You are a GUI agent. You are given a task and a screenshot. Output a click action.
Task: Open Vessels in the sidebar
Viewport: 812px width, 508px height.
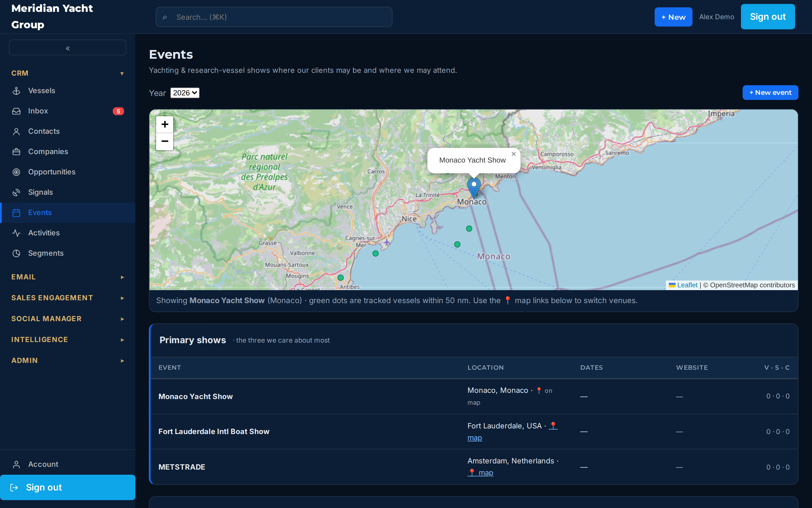[x=68, y=91]
